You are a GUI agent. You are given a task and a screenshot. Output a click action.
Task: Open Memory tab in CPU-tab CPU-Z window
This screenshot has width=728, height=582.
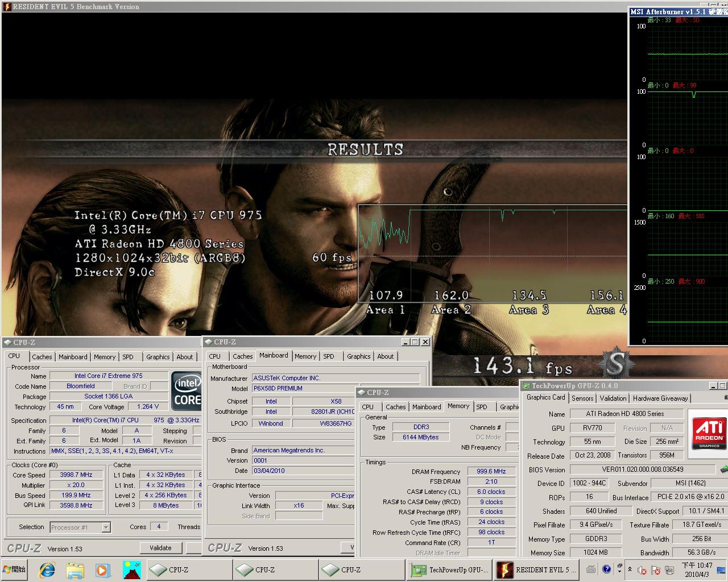(x=105, y=357)
